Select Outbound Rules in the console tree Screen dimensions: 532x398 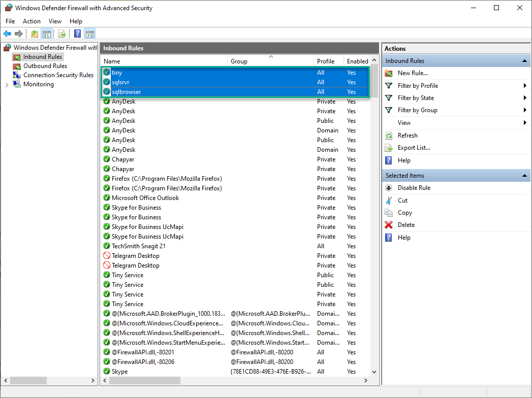45,66
